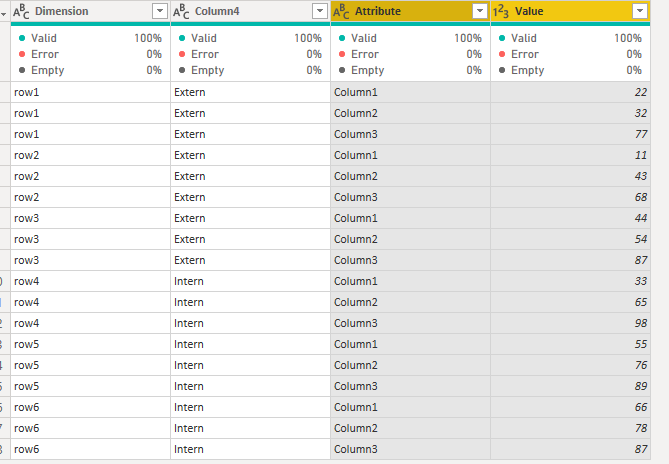Click the 123 data type icon of Value
669x464 pixels.
click(x=501, y=12)
